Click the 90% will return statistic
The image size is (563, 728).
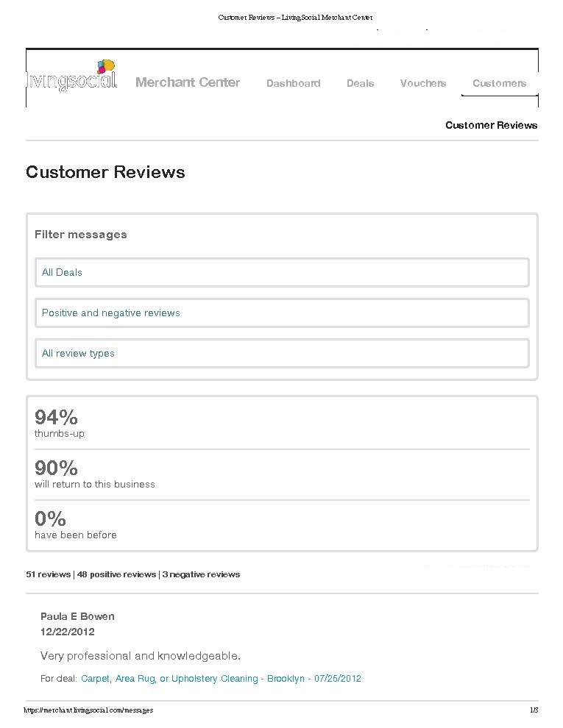point(95,474)
